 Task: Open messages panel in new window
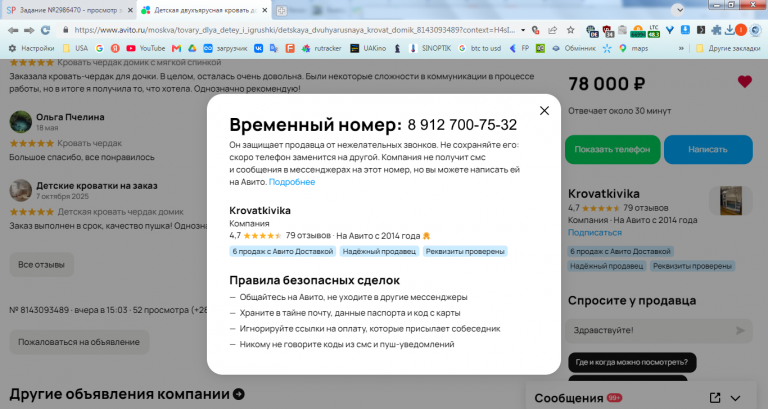tap(715, 398)
